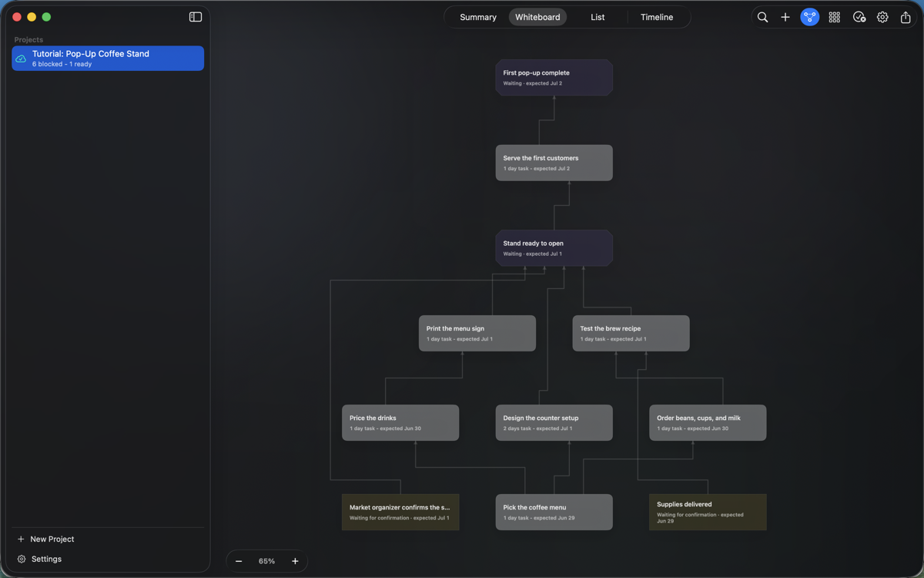Click the share export icon

[906, 17]
